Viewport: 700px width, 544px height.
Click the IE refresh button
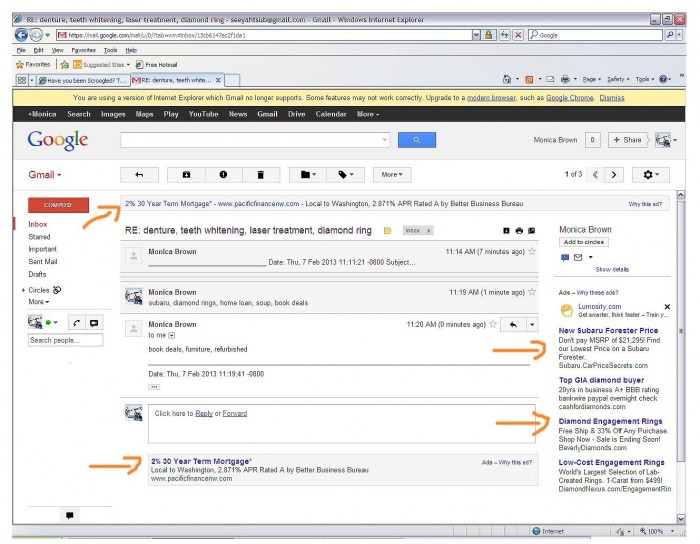(x=504, y=35)
